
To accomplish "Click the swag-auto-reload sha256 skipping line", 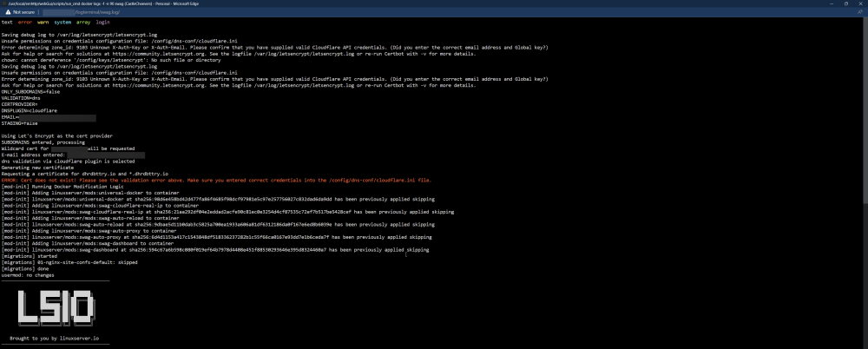I will tap(218, 224).
